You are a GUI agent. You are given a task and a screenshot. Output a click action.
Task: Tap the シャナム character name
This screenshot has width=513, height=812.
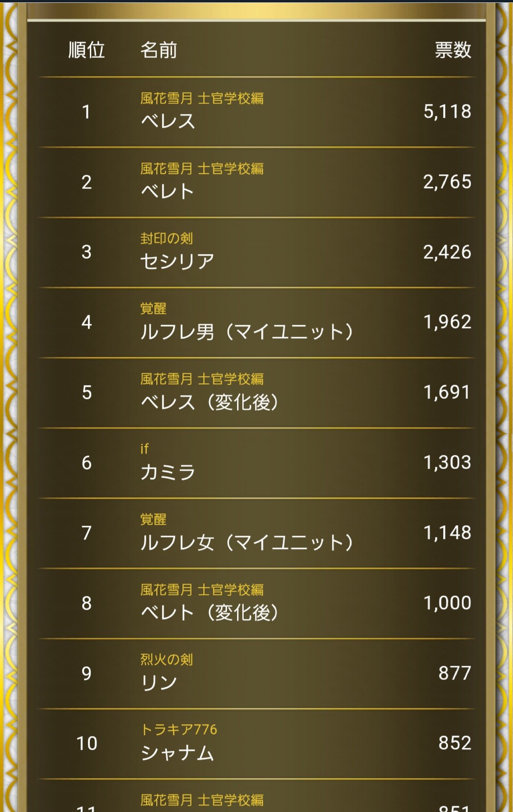(177, 753)
